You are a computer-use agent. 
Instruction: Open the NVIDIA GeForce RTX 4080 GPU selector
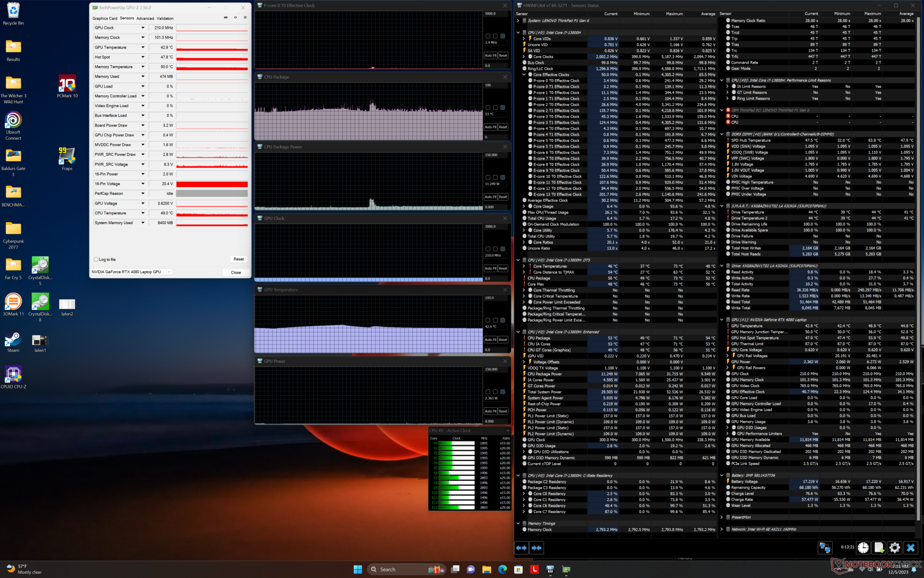point(131,272)
